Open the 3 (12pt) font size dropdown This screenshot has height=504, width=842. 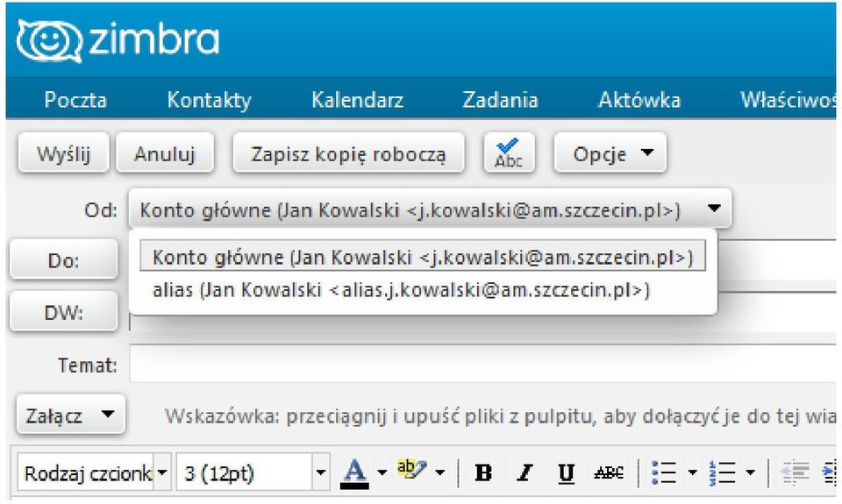[253, 472]
